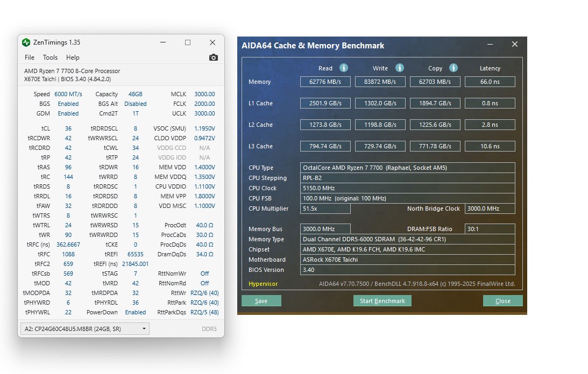Click the VSOC (SMU) value 1.1950V
Screen dimensions: 588x374
(204, 128)
